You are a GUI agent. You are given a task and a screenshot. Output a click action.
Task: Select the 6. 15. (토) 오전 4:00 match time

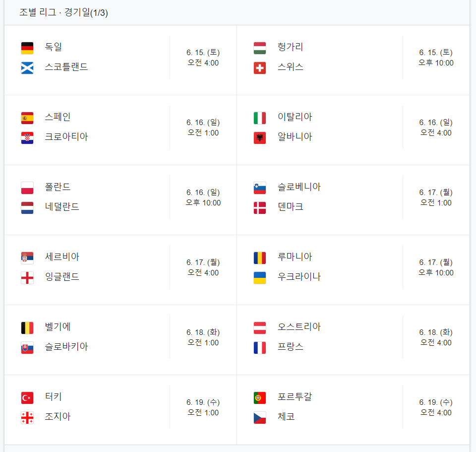coord(203,58)
